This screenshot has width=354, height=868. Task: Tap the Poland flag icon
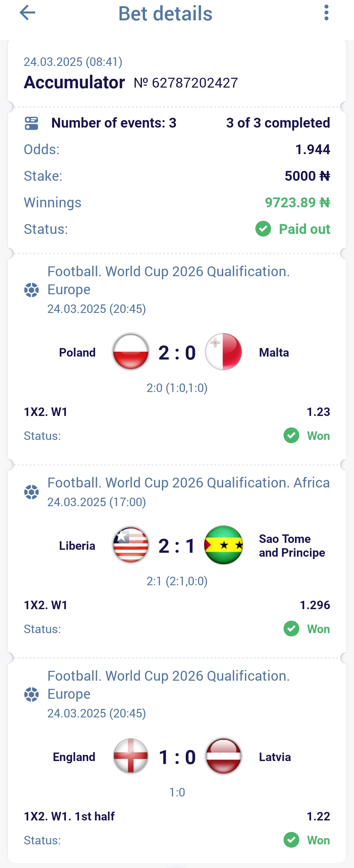(x=131, y=352)
